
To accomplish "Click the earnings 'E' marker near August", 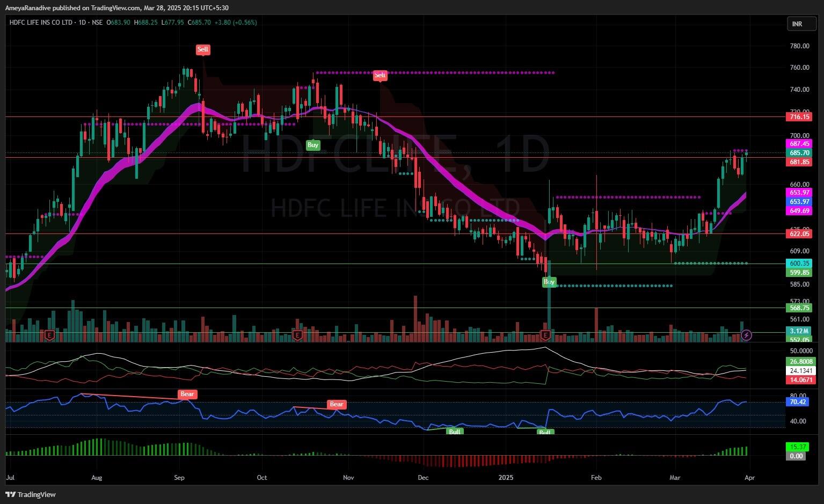I will click(x=49, y=335).
